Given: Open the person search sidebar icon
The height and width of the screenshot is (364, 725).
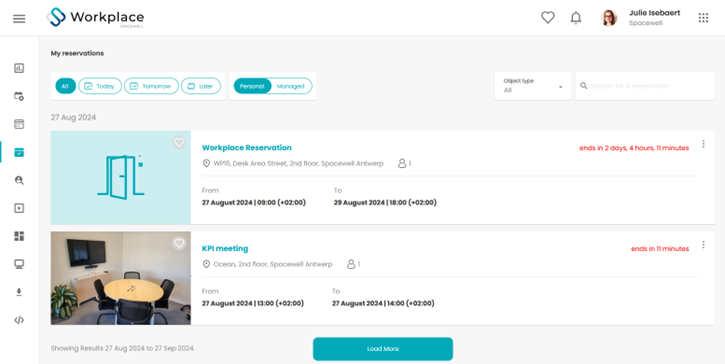Looking at the screenshot, I should point(19,180).
